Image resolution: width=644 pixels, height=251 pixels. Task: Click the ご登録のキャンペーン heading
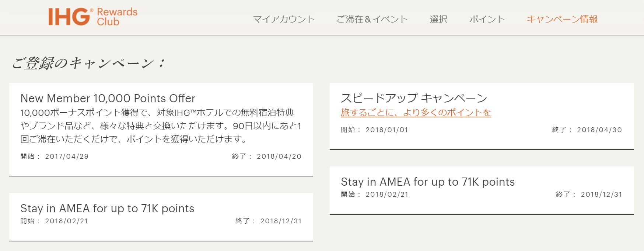[x=88, y=63]
